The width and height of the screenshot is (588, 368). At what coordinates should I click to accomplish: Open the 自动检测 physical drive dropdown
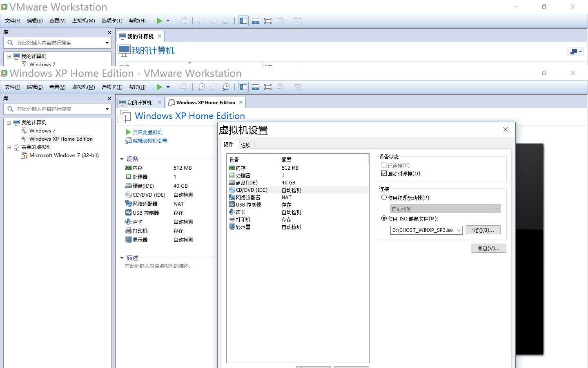(x=497, y=209)
